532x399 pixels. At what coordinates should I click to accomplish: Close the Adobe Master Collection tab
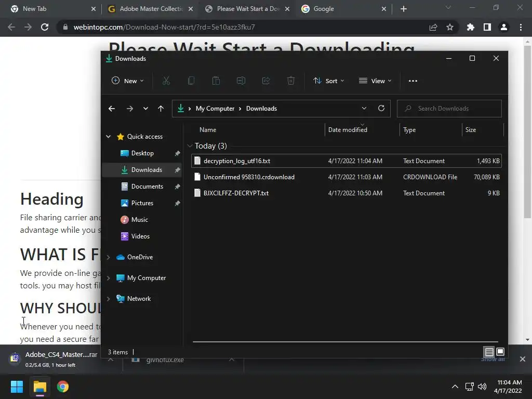click(x=191, y=9)
